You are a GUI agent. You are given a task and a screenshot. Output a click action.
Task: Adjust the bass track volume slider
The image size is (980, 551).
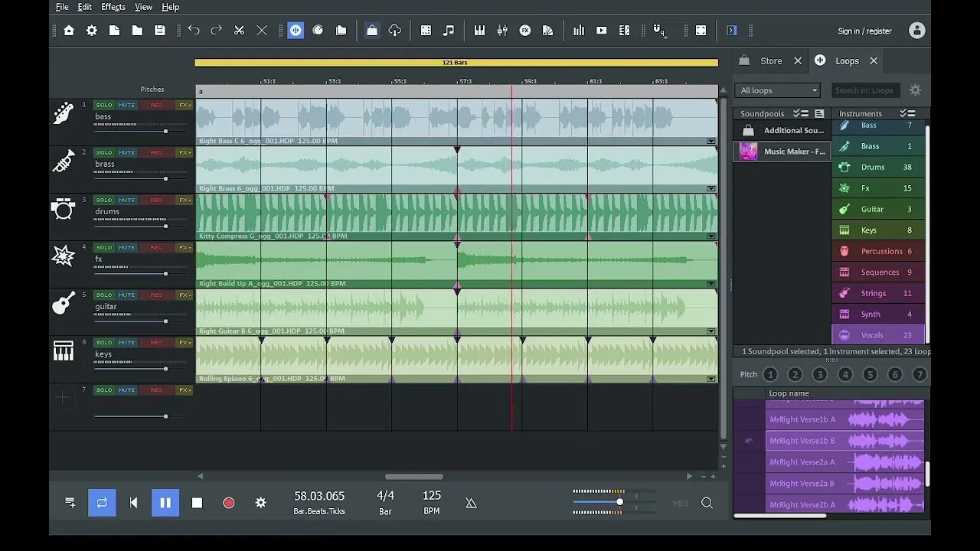[x=165, y=131]
